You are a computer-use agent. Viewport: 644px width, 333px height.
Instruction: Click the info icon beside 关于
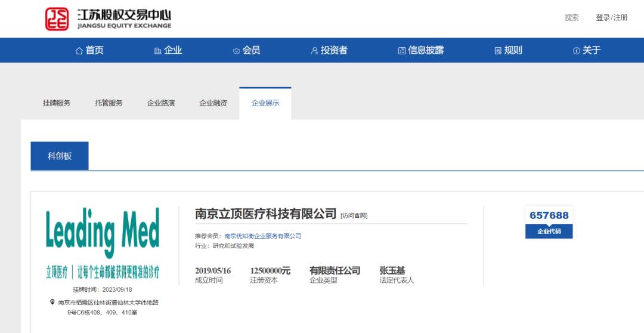point(576,51)
